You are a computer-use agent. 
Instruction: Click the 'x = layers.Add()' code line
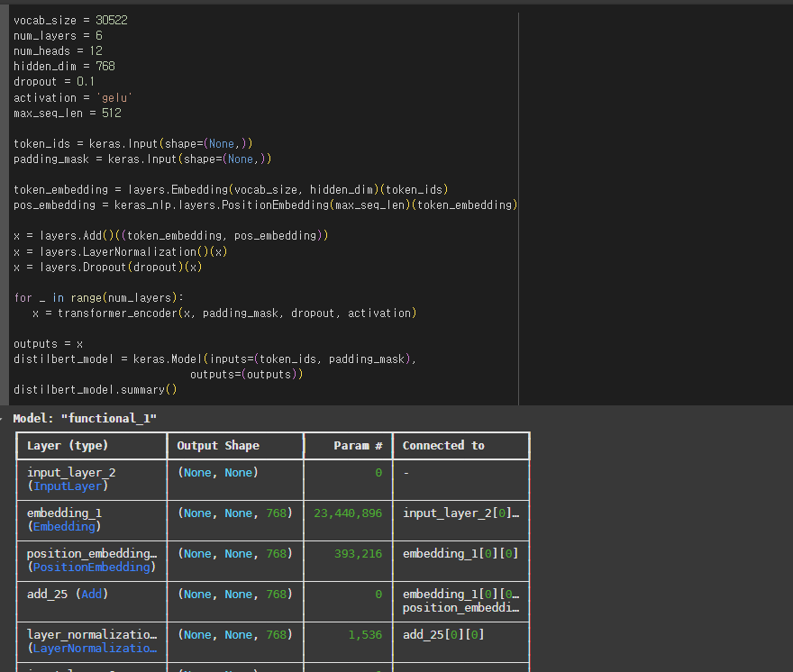point(171,236)
